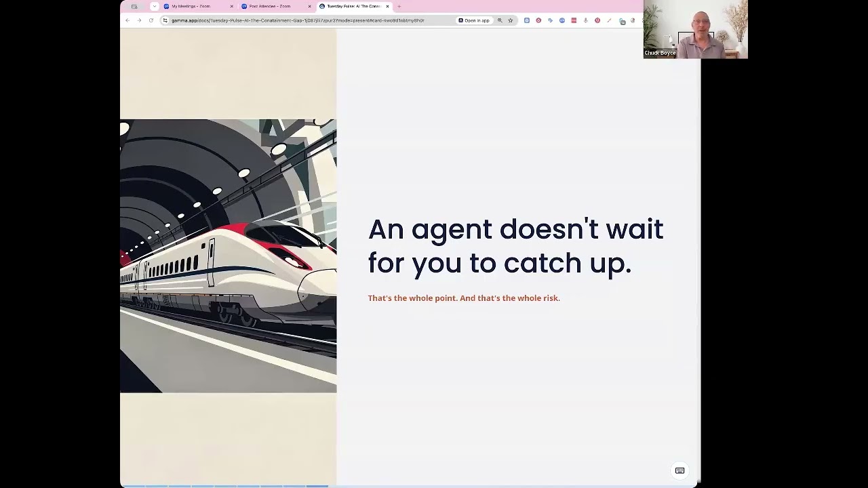Open the red profile-circle extension icon
The height and width of the screenshot is (488, 868).
pyautogui.click(x=597, y=20)
